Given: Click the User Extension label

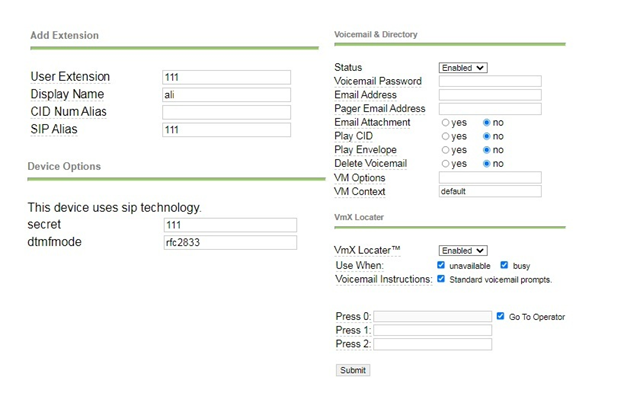Looking at the screenshot, I should 70,77.
